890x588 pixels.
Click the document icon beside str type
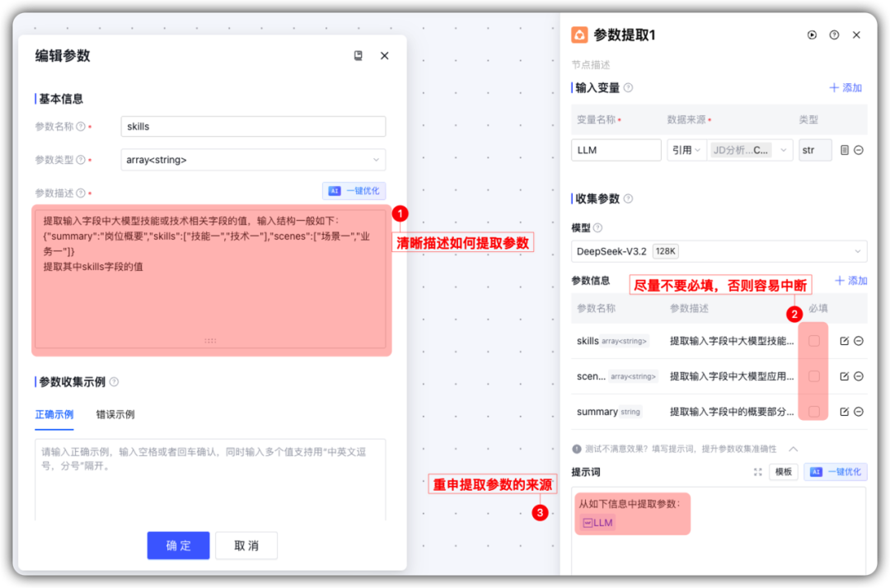(x=844, y=150)
